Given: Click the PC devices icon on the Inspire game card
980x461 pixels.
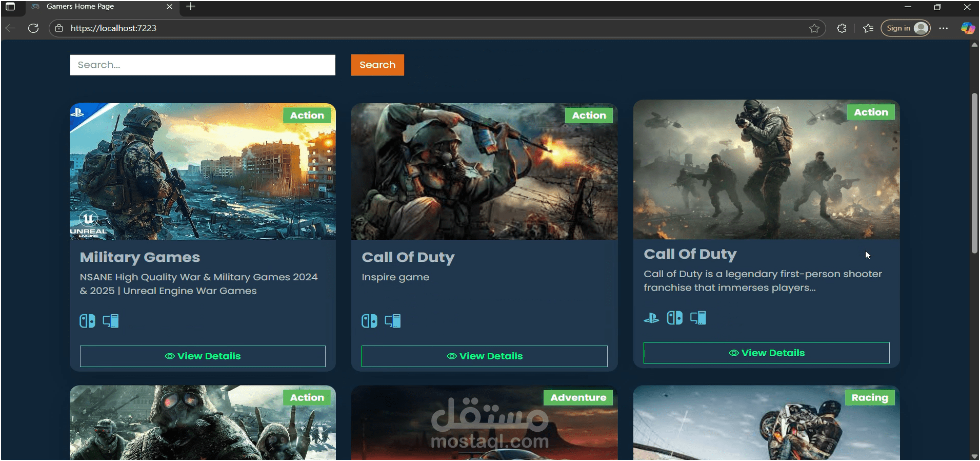Looking at the screenshot, I should pos(393,321).
